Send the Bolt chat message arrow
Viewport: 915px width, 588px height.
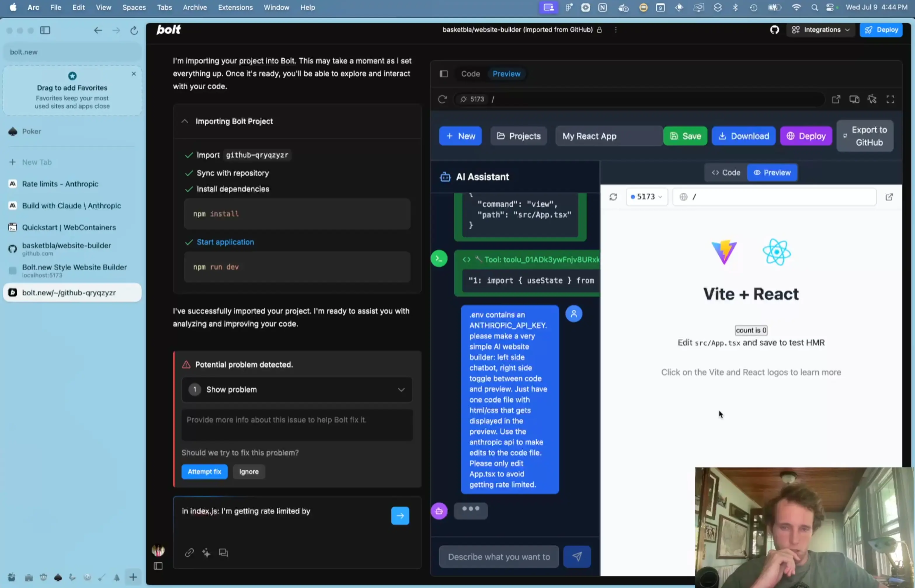click(400, 516)
